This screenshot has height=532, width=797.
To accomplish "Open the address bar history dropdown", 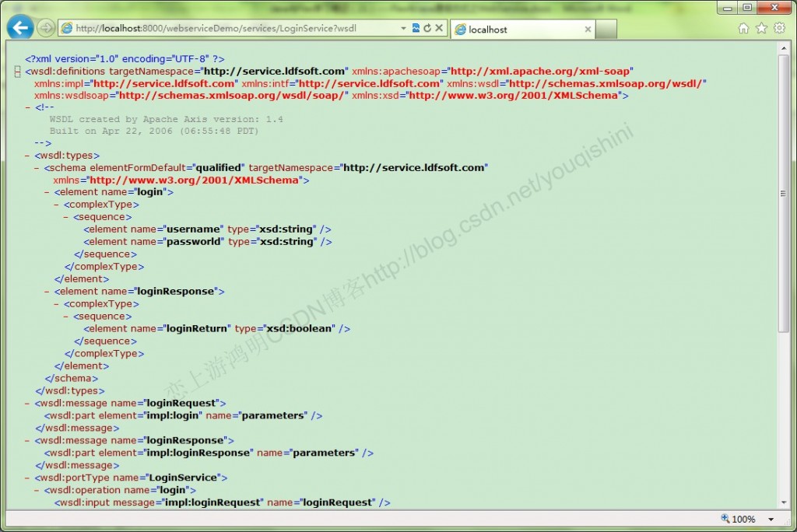I will tap(404, 26).
